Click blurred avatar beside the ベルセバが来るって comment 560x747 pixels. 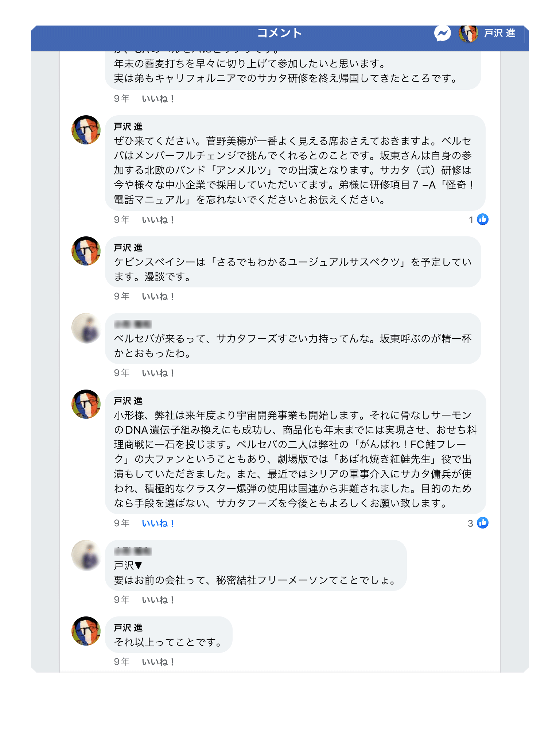click(86, 328)
